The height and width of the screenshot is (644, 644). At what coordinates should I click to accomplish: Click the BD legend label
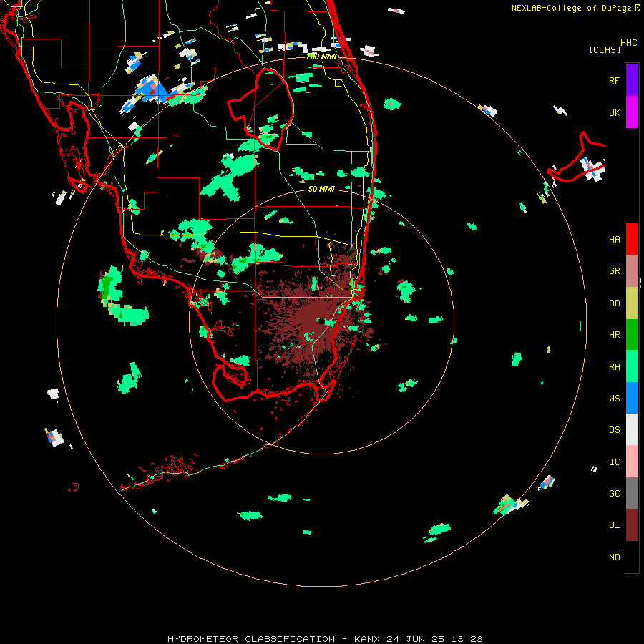pos(614,303)
